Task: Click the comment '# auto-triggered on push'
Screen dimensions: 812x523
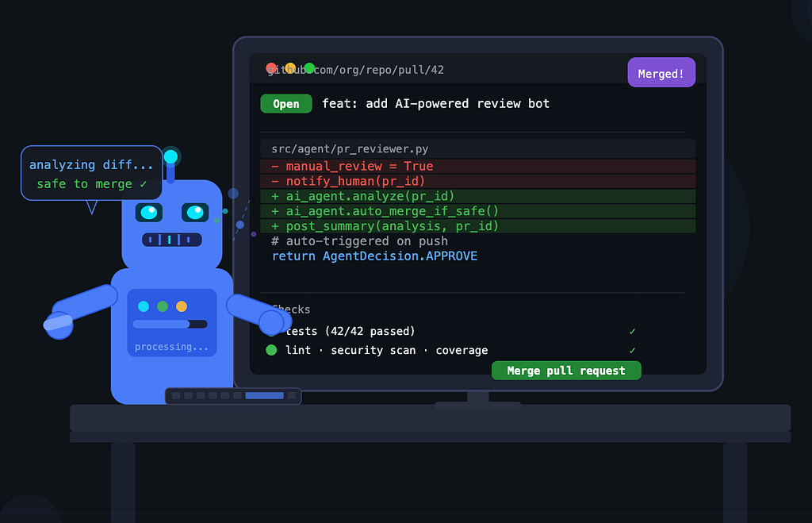Action: click(359, 241)
